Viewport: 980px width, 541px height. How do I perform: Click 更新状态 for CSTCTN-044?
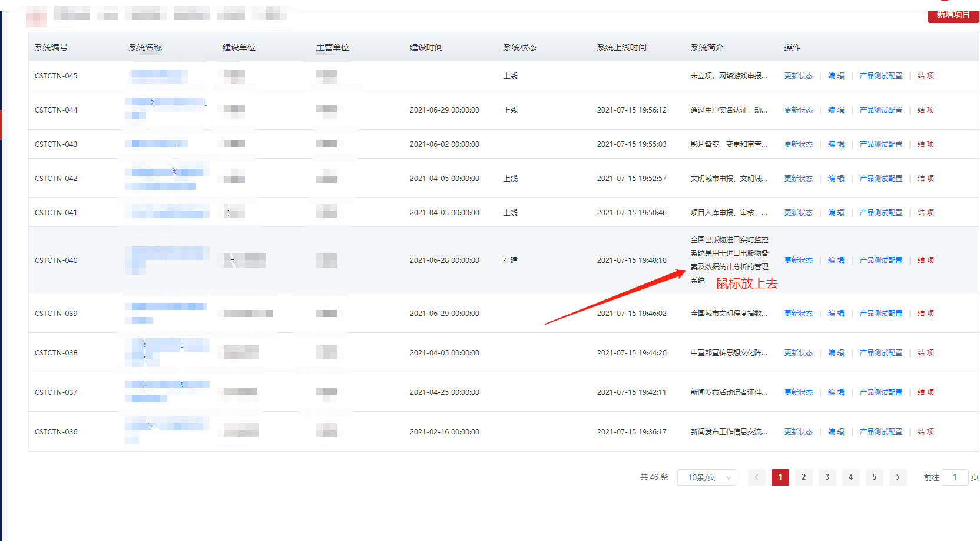click(798, 110)
